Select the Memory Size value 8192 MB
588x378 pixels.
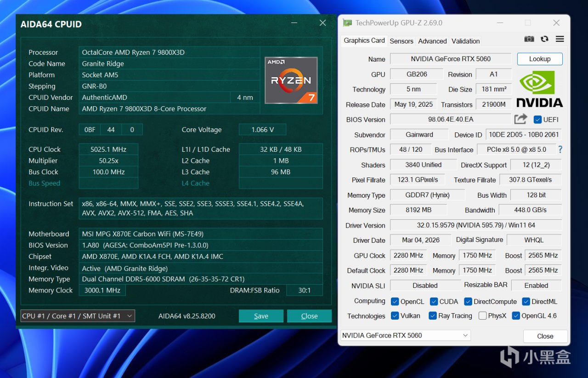pos(418,210)
